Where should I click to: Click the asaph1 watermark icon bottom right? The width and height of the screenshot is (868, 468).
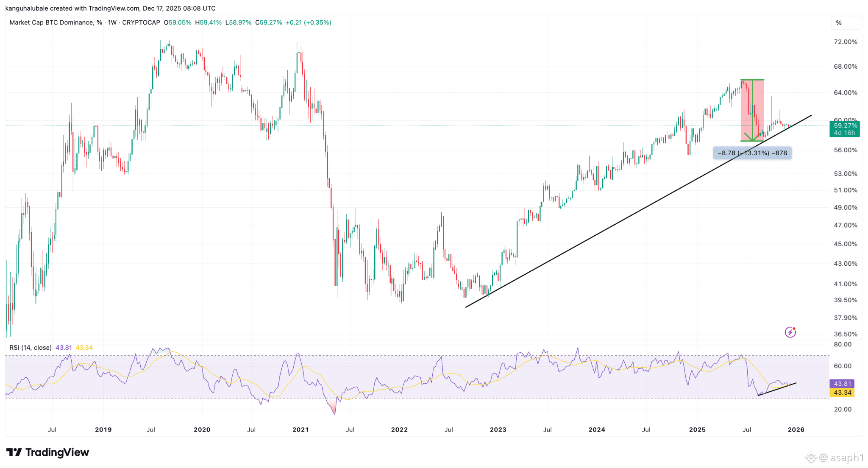811,458
